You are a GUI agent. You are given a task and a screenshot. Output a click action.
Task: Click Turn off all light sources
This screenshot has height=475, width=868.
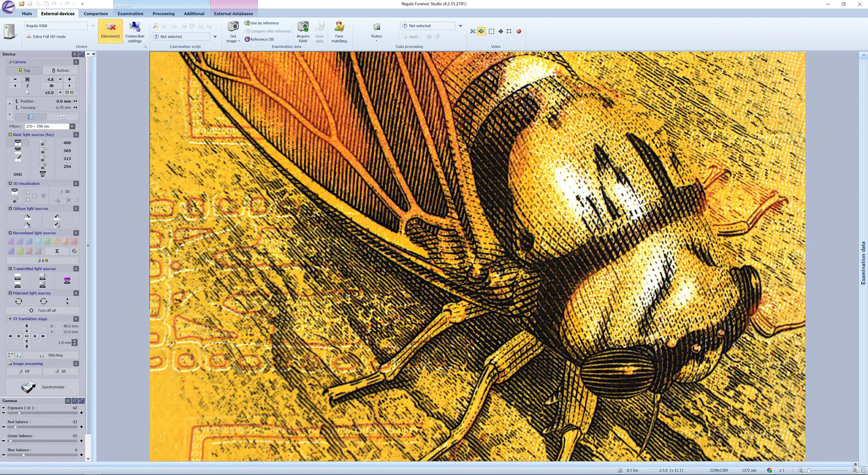(42, 310)
